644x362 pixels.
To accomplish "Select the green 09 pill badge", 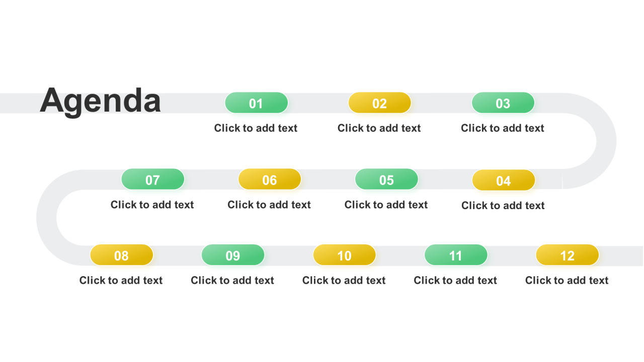I will coord(233,255).
